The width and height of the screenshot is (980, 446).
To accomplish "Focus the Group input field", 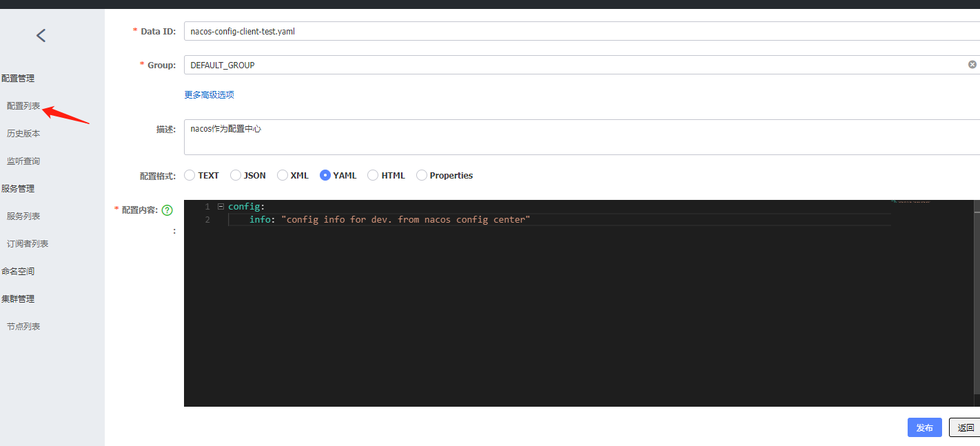I will pos(582,65).
